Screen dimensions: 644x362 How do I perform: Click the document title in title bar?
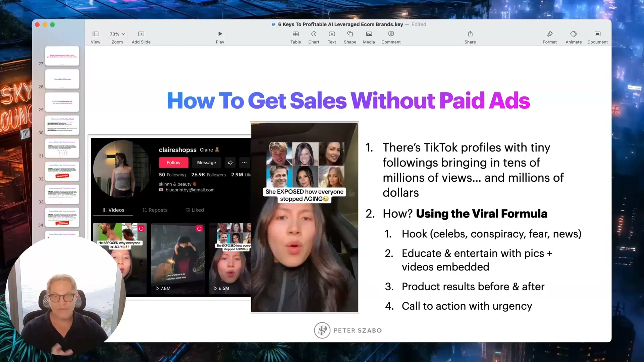[340, 24]
